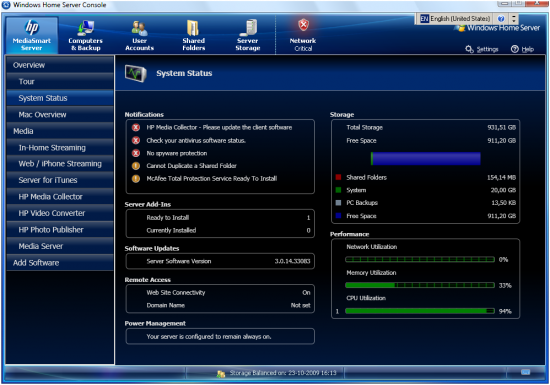Click the EN language bar indicator
This screenshot has height=385, width=550.
pos(424,19)
